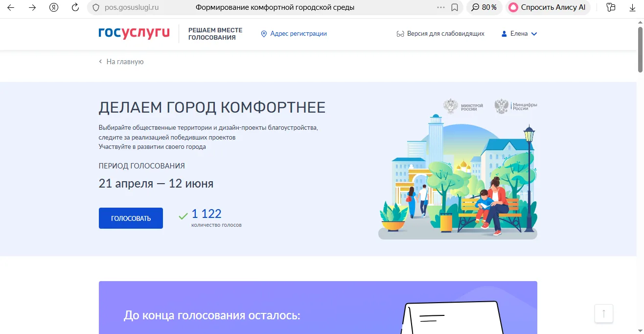Bookmark this page

pos(455,7)
